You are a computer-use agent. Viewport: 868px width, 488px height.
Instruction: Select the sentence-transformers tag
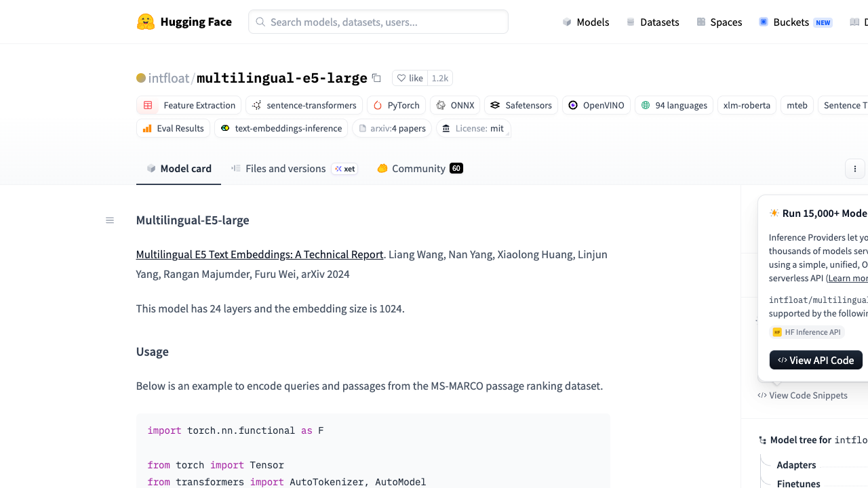point(304,105)
